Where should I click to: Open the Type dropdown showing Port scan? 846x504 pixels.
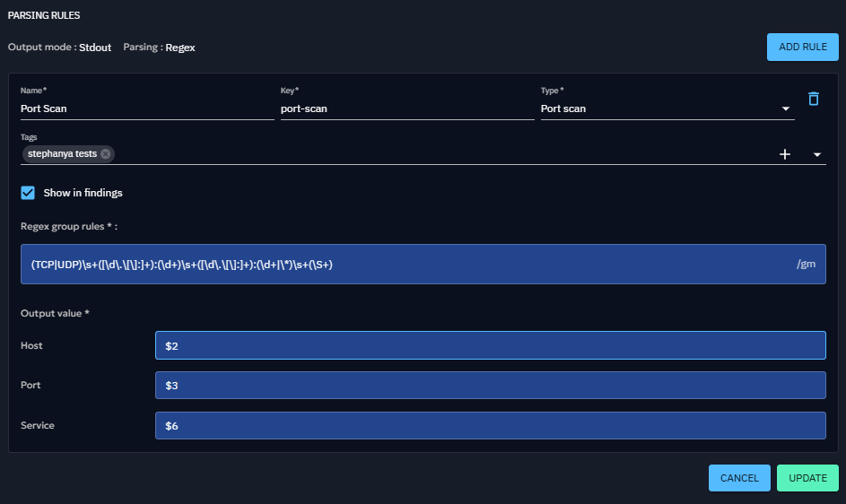click(667, 109)
